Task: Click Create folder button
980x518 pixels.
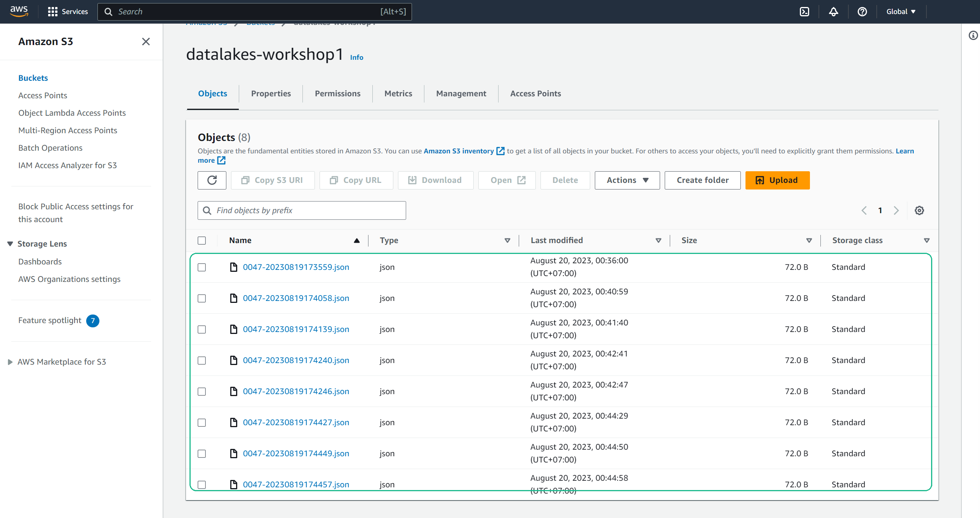Action: tap(703, 180)
